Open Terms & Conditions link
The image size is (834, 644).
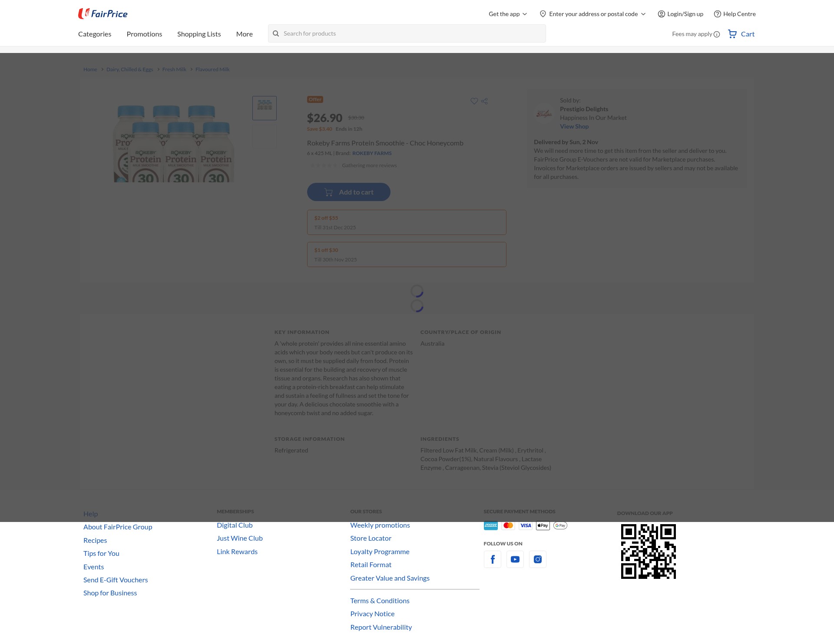pos(380,601)
